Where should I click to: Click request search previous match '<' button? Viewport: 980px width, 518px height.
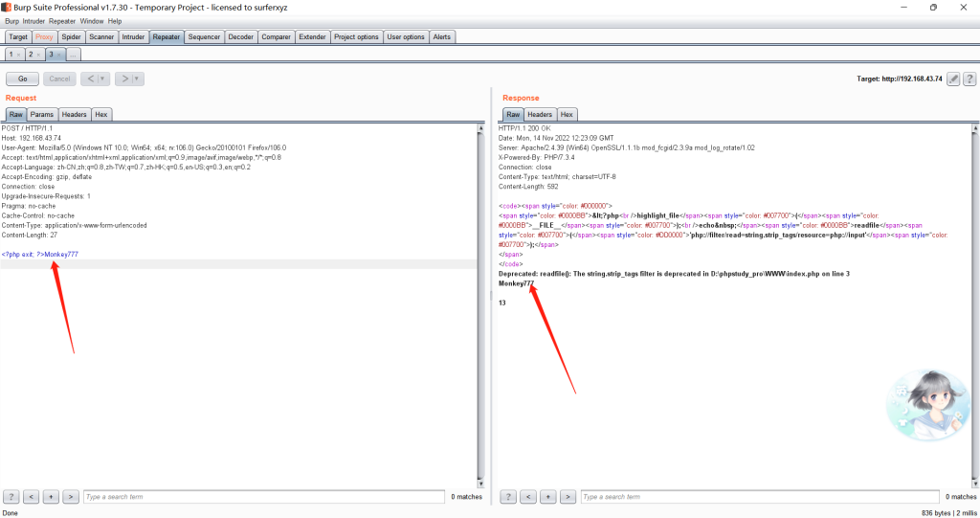click(x=31, y=497)
